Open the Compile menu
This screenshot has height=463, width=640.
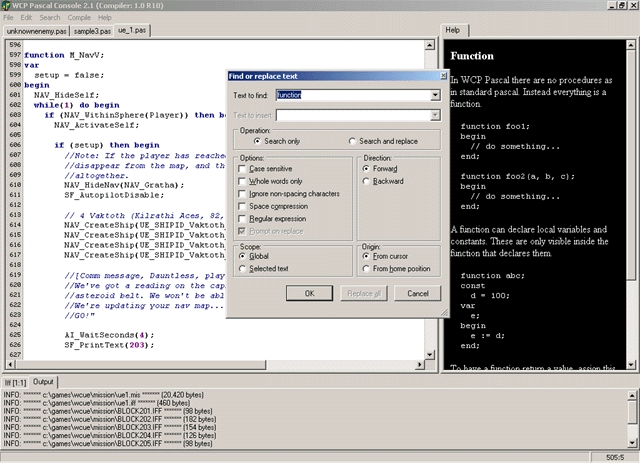click(x=79, y=18)
